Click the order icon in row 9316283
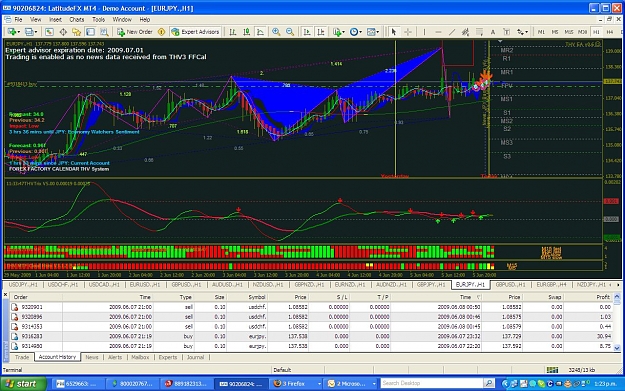This screenshot has width=625, height=391. 14,336
